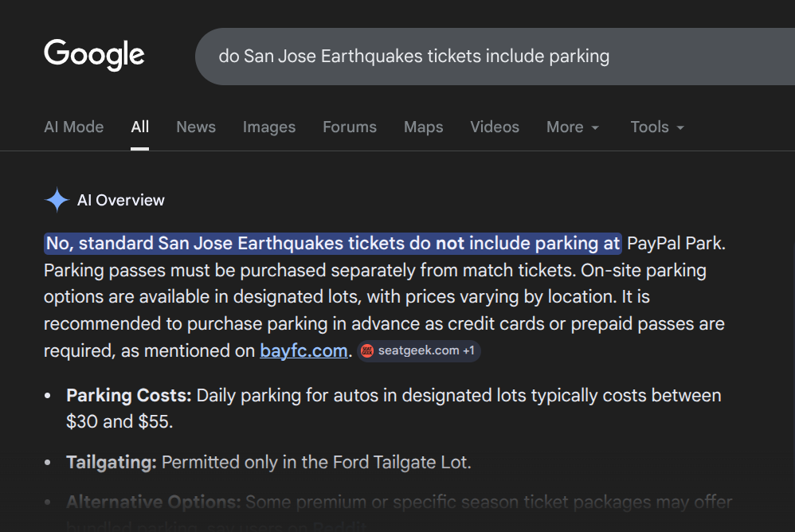
Task: Open the Tools dropdown
Action: [x=656, y=127]
